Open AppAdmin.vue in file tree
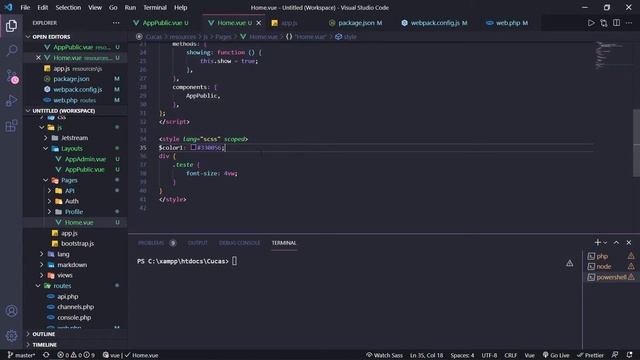This screenshot has width=640, height=360. 85,159
